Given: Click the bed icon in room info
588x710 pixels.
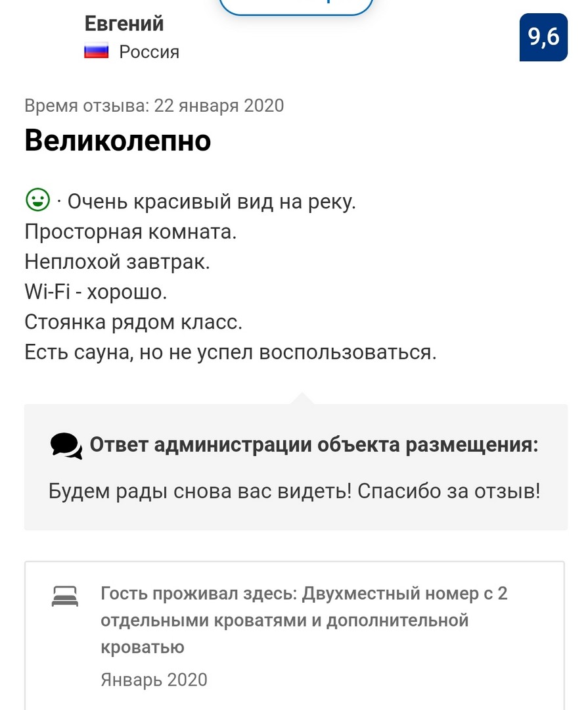Looking at the screenshot, I should [65, 596].
